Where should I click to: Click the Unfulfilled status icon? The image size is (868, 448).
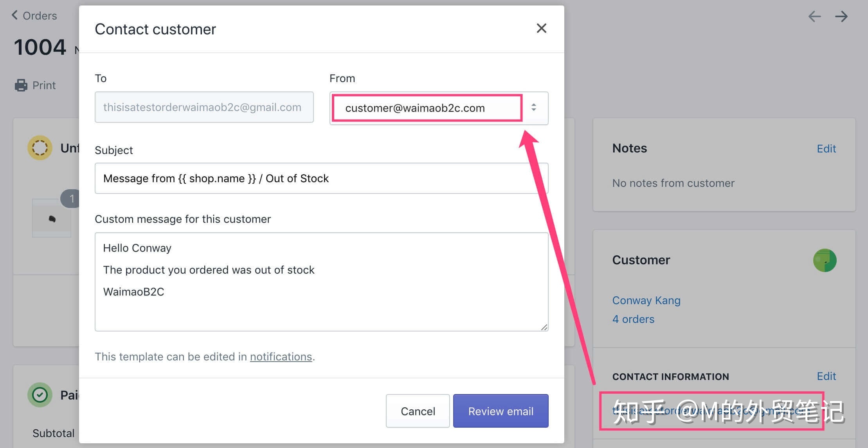point(40,148)
